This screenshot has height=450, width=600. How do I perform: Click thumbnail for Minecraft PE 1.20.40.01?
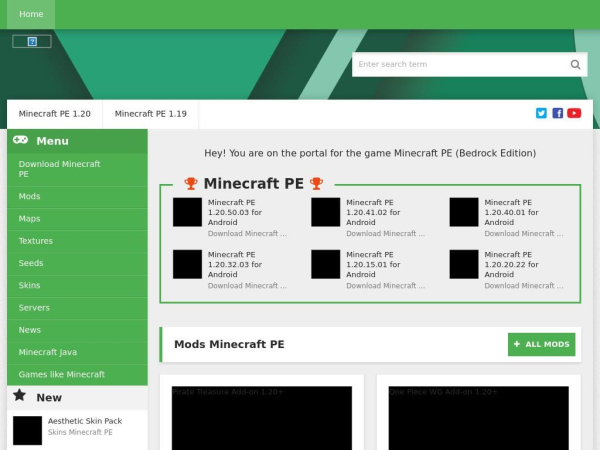pyautogui.click(x=464, y=212)
